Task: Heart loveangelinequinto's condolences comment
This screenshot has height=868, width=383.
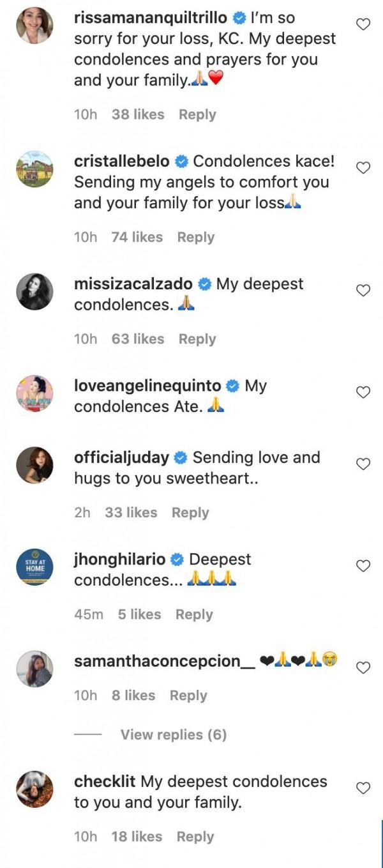Action: click(x=363, y=393)
